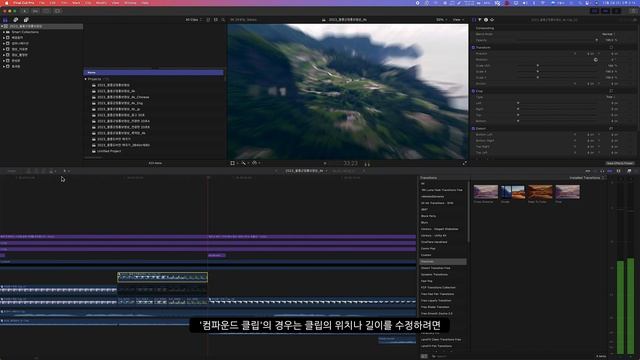The height and width of the screenshot is (360, 640).
Task: Expand the Smart Collections folder
Action: 4,32
